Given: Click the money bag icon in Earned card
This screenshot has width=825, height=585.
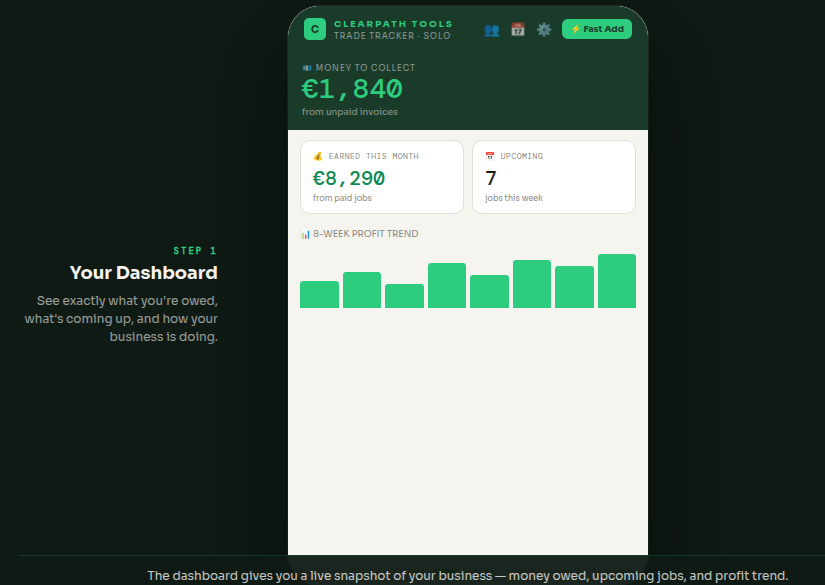Looking at the screenshot, I should point(318,156).
